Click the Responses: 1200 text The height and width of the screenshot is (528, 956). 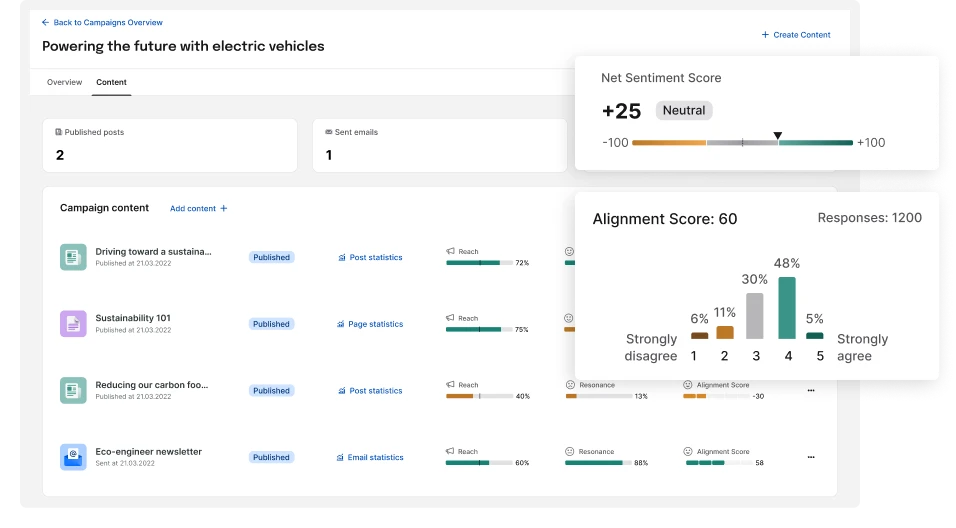click(x=869, y=218)
